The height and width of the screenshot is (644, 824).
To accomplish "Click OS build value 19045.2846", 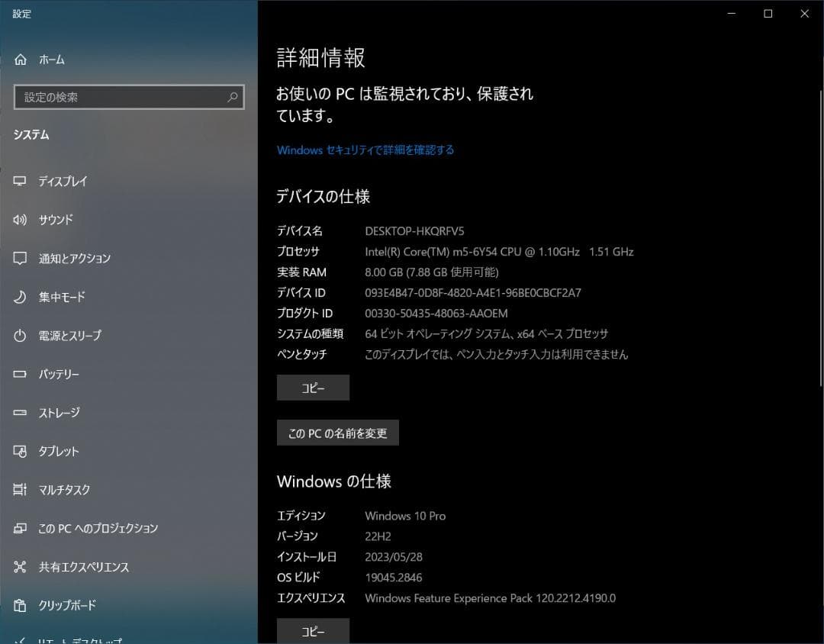I will pos(394,577).
